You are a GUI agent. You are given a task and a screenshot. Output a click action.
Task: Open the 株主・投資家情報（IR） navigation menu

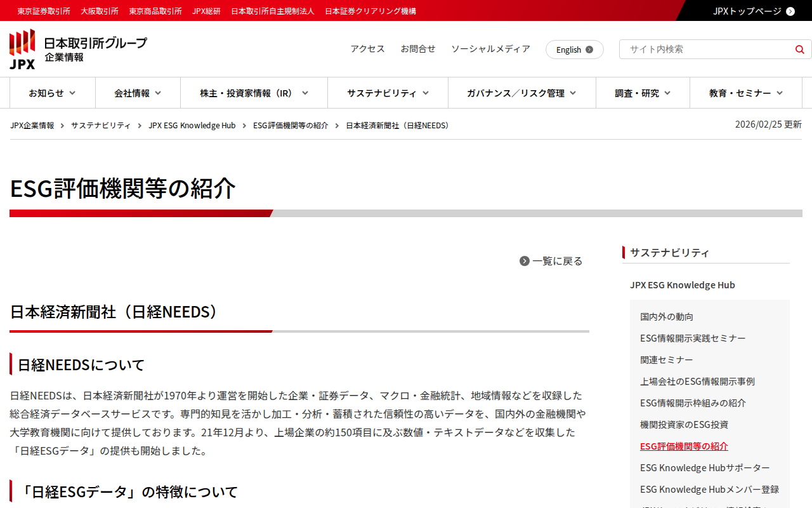[x=254, y=93]
